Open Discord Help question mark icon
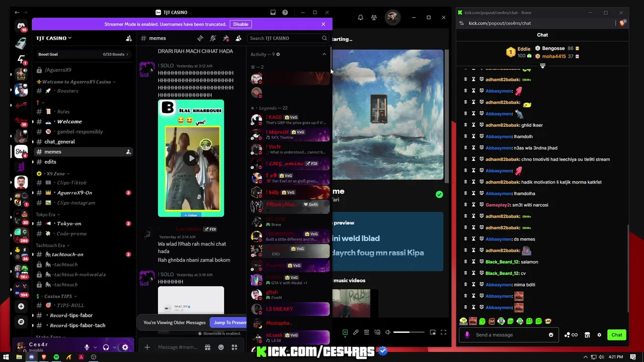The height and width of the screenshot is (362, 644). 285,13
